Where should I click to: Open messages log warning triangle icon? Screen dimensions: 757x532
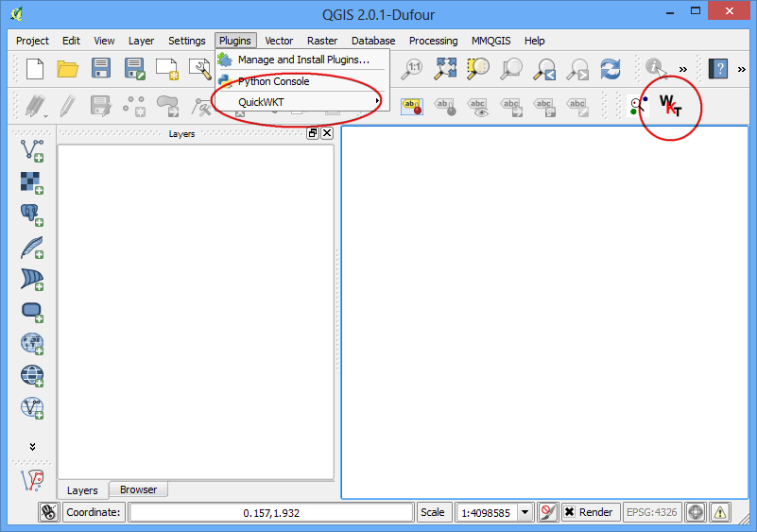click(720, 512)
